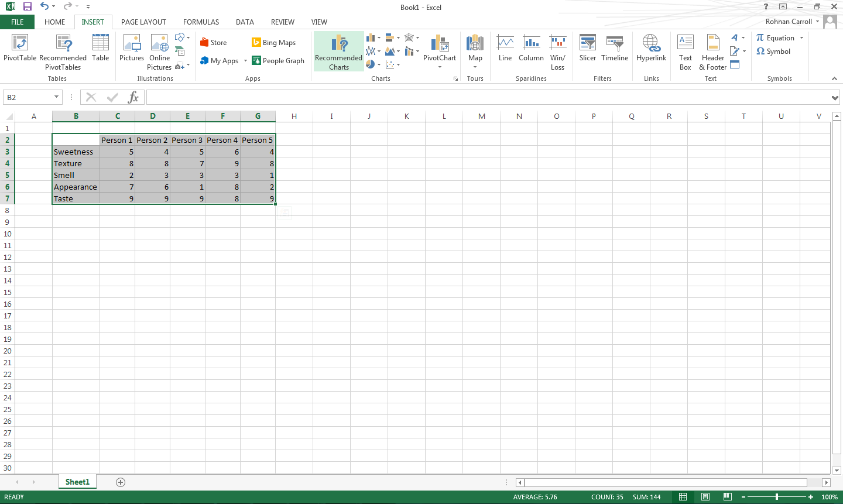
Task: Open Recommended PivotTables
Action: (x=63, y=52)
